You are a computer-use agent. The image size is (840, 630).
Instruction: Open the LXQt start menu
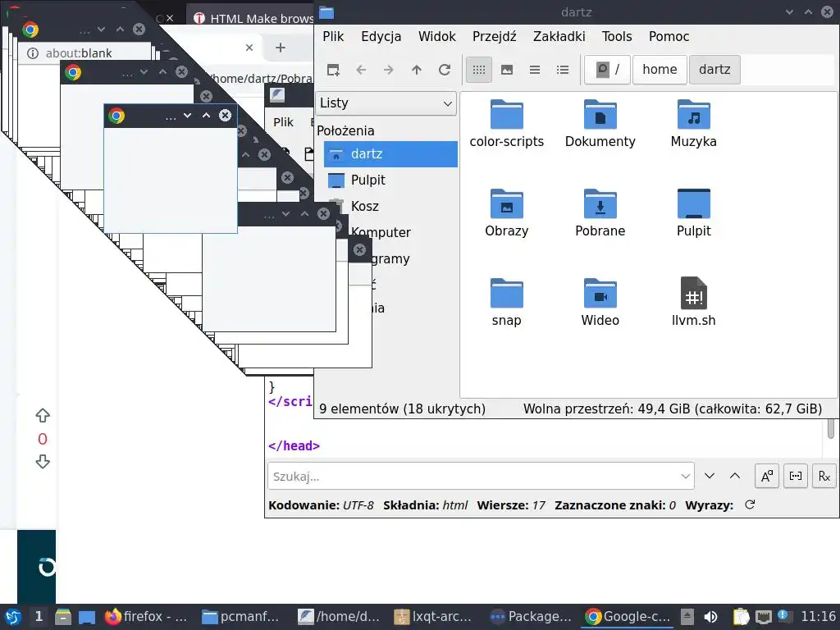pyautogui.click(x=13, y=617)
